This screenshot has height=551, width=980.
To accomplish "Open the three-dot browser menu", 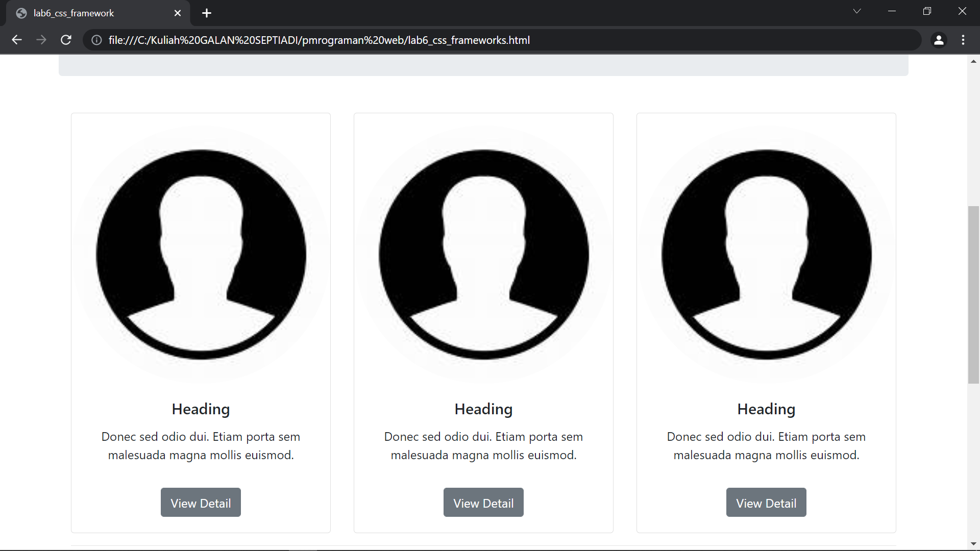I will 964,40.
